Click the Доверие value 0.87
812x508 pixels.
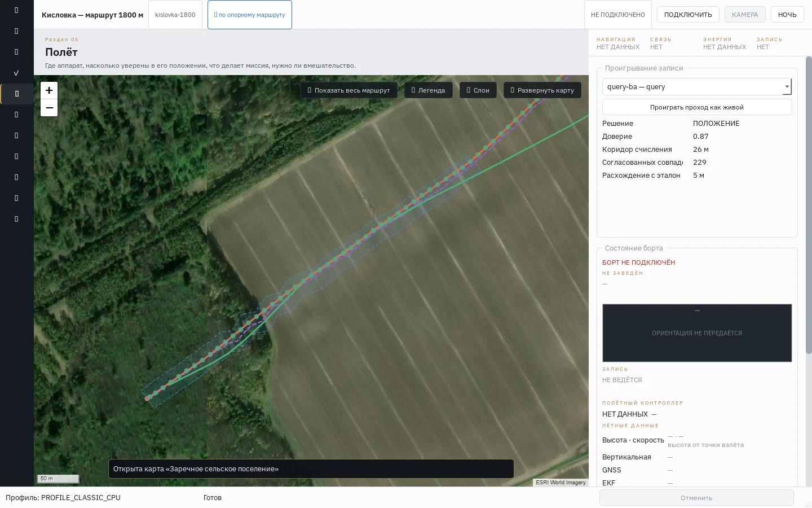click(x=701, y=137)
